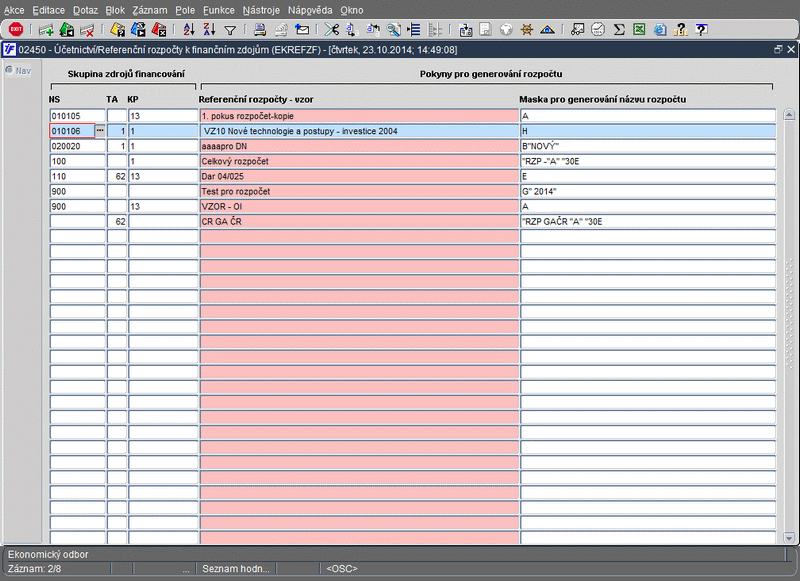Image resolution: width=800 pixels, height=581 pixels.
Task: Open the Dotaz menu
Action: click(85, 10)
